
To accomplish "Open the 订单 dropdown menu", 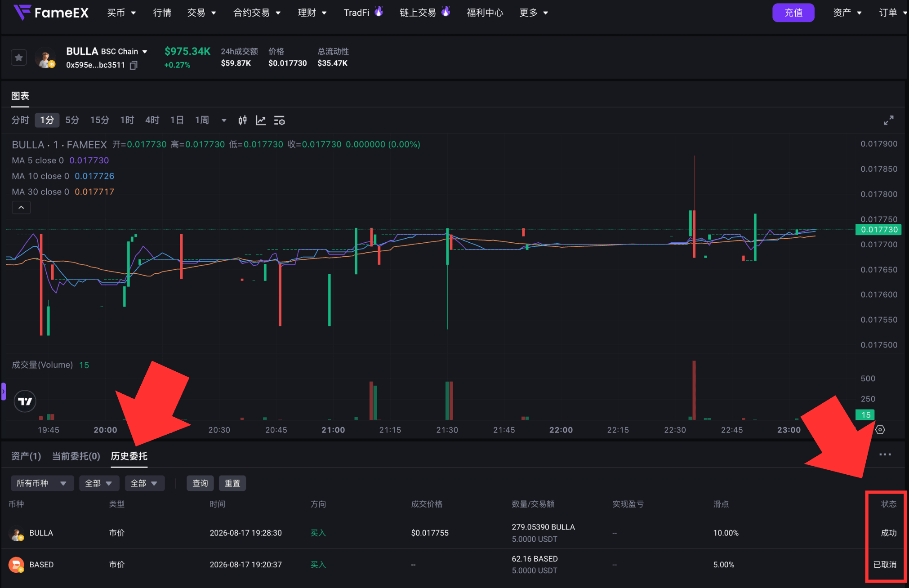I will point(893,13).
